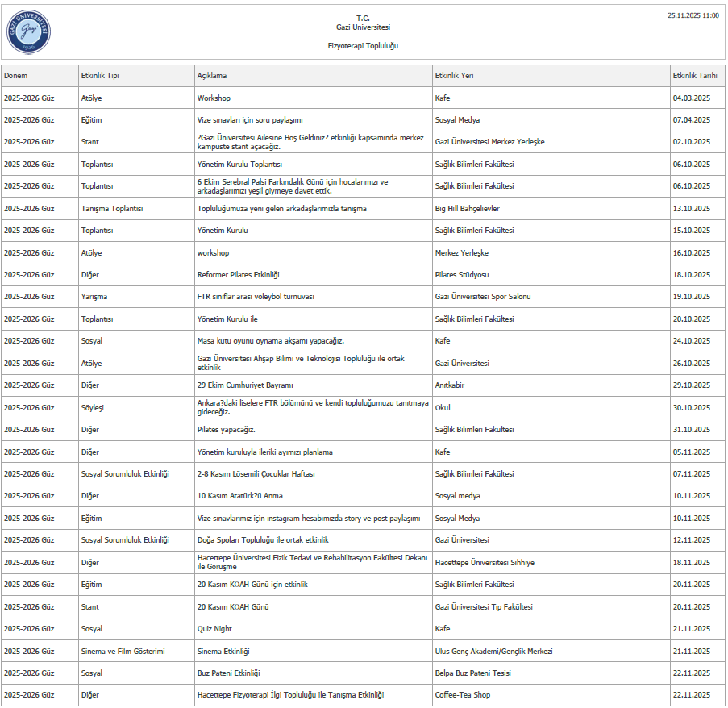Select the Anıtkabir location cell
This screenshot has width=728, height=708.
(450, 385)
